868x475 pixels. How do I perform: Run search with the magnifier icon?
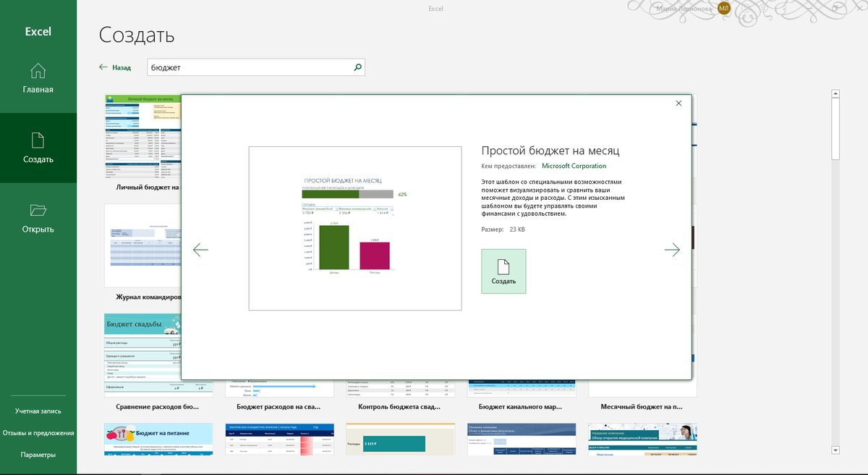coord(357,67)
